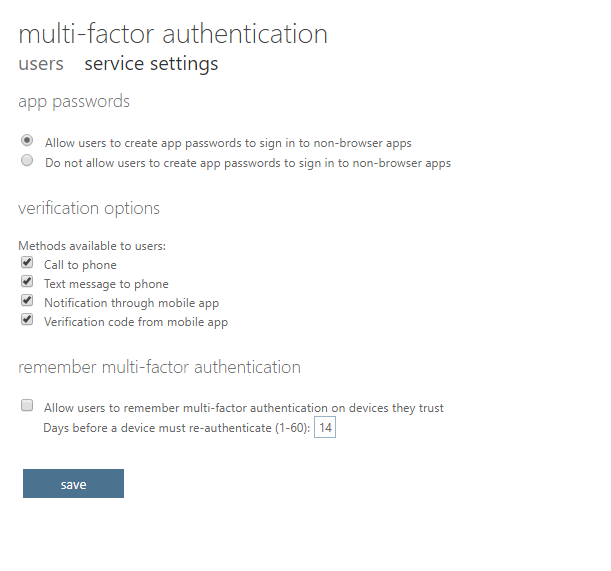Screen dimensions: 611x571
Task: Disable the Notification through mobile app checkbox
Action: (27, 301)
